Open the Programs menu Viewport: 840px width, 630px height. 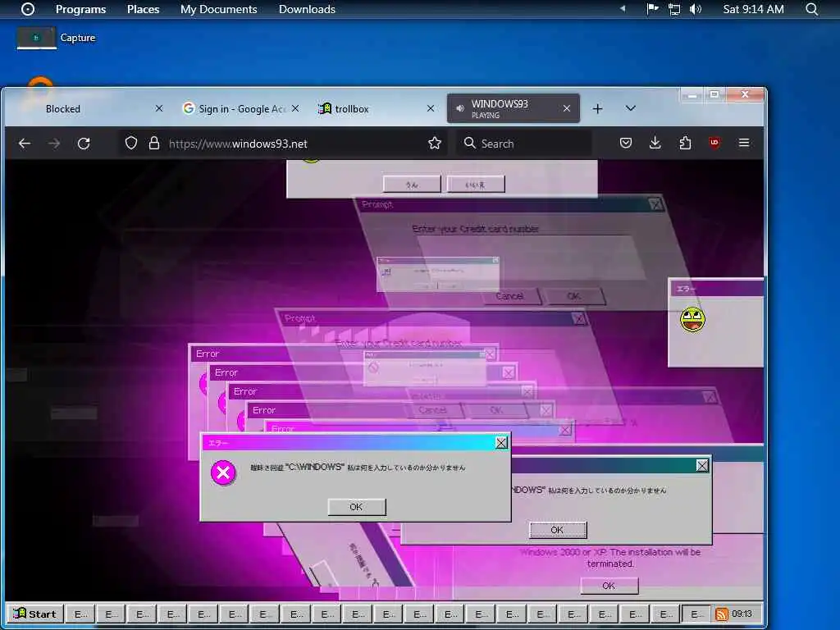[x=81, y=9]
